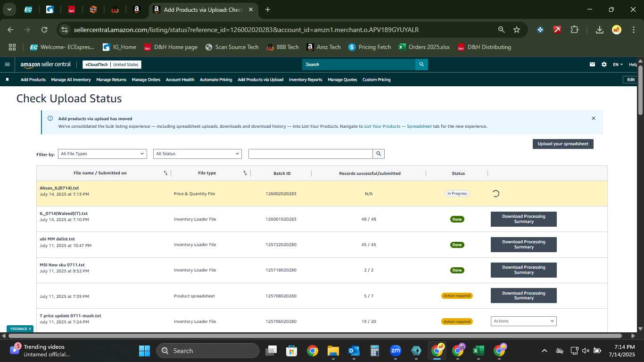This screenshot has height=362, width=644.
Task: Click the red arrow extension icon
Action: tap(557, 30)
